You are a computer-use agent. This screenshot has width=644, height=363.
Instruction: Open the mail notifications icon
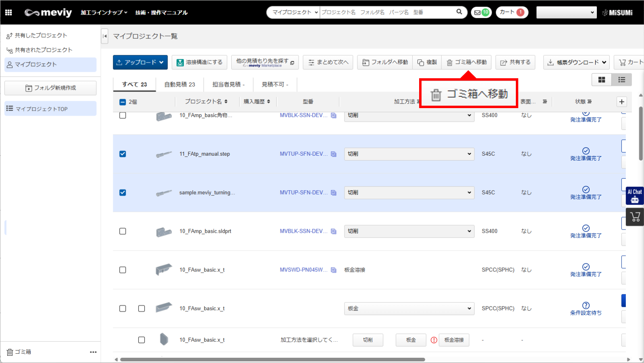(481, 13)
